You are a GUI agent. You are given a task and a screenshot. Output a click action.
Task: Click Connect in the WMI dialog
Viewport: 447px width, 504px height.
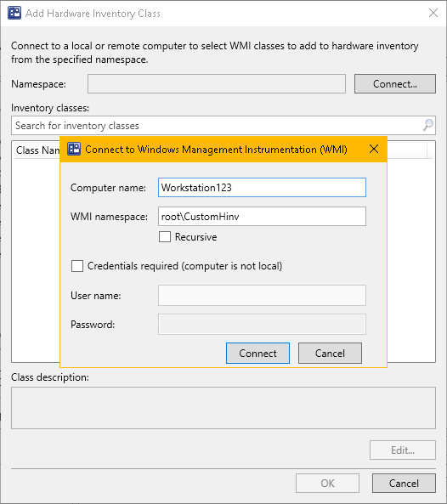coord(257,354)
